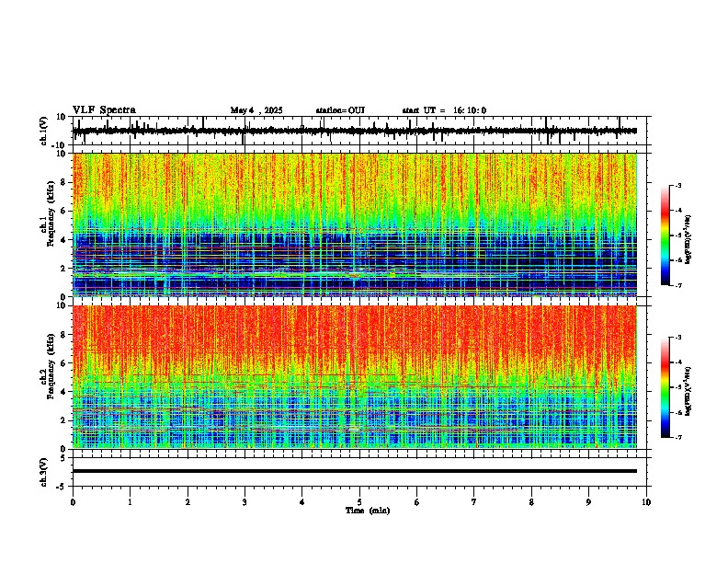Click the ch.2 spectrogram color scale bar
Image resolution: width=728 pixels, height=563 pixels.
[665, 387]
